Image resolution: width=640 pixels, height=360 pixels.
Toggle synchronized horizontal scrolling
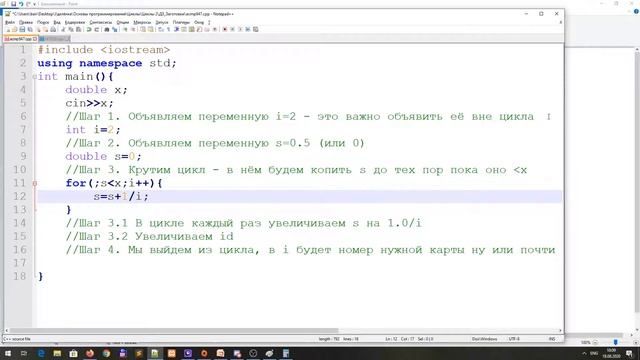[x=150, y=29]
